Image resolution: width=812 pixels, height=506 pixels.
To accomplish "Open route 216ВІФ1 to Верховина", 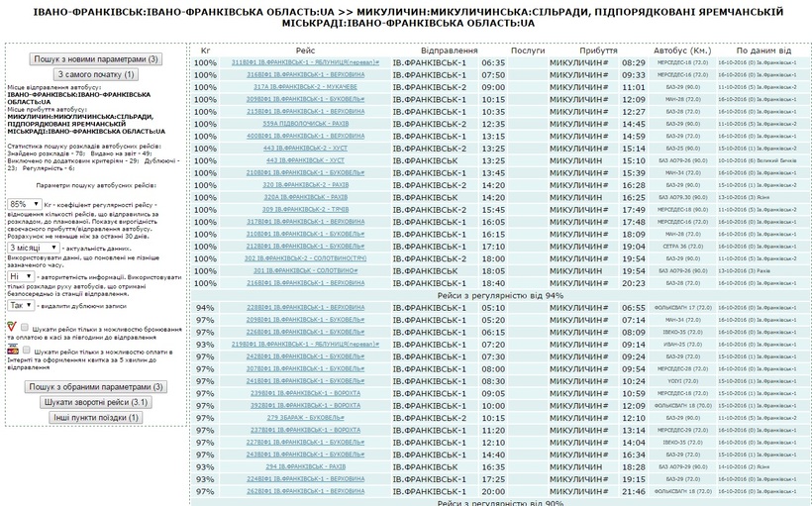I will click(x=305, y=283).
